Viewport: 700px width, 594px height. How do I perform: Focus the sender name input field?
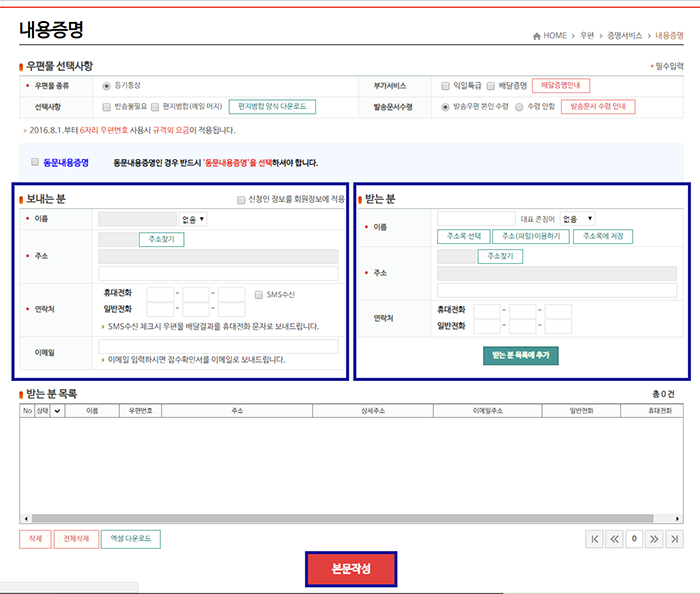point(138,219)
